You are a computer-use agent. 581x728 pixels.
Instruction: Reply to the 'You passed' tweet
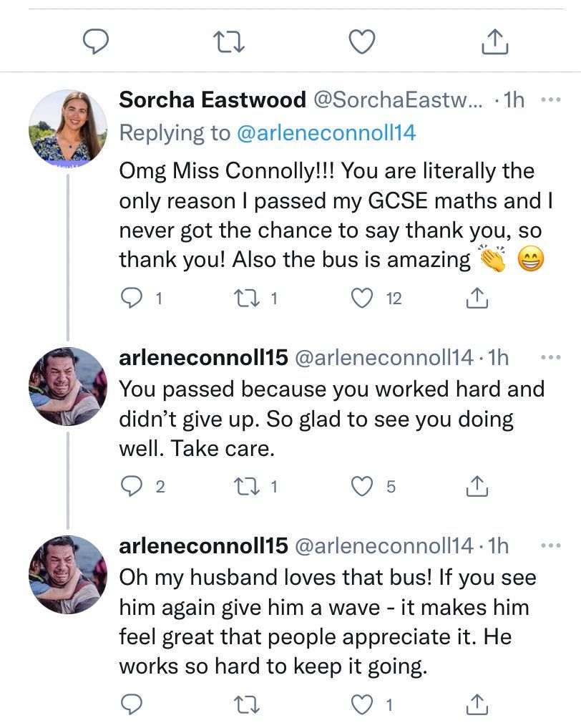(130, 487)
